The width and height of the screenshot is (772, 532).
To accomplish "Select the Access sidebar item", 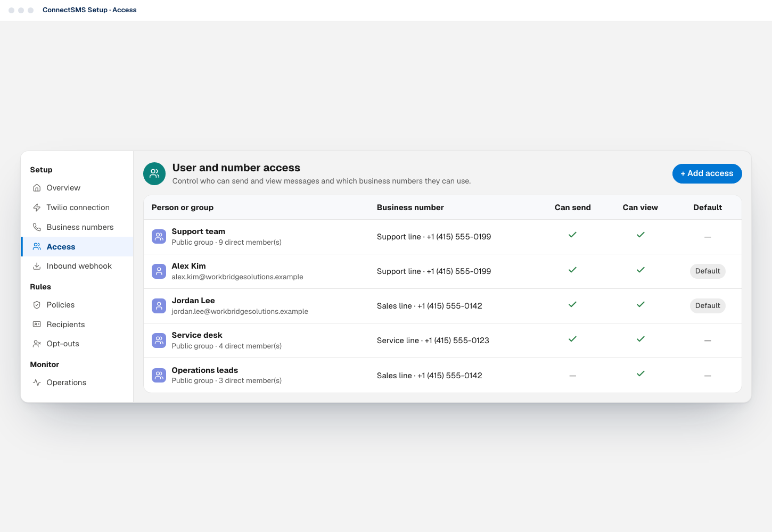I will (77, 247).
